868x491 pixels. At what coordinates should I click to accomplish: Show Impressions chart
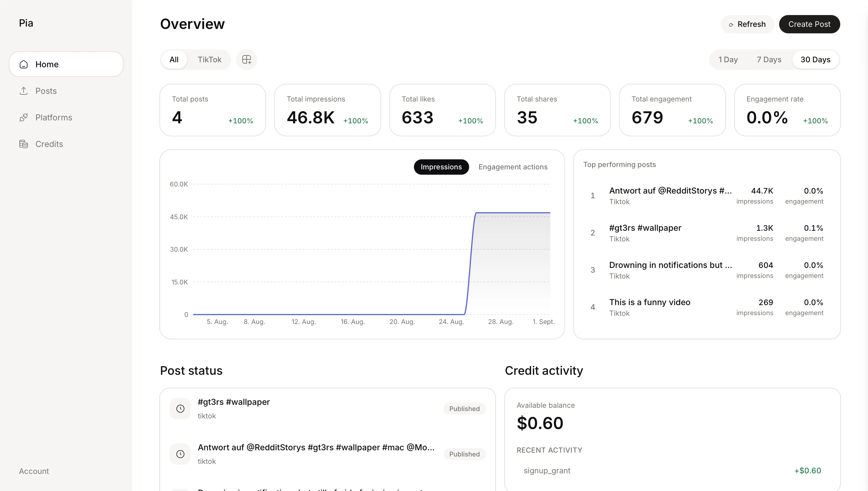click(x=441, y=167)
